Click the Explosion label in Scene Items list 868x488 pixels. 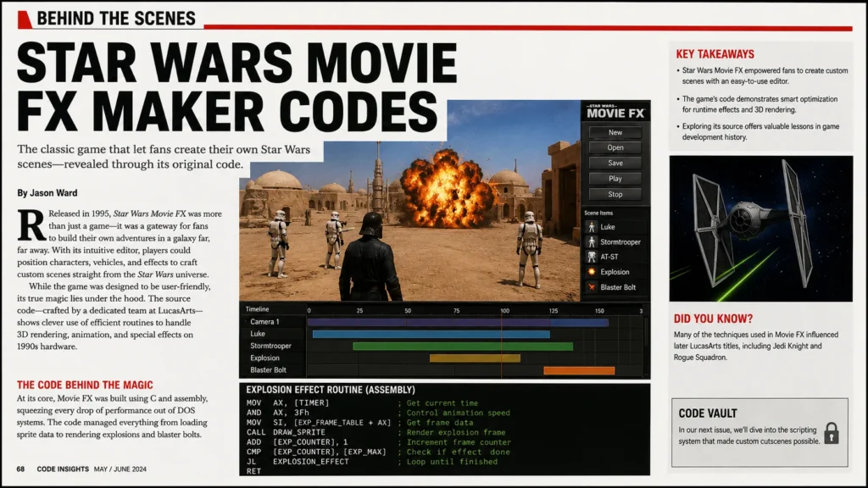(615, 272)
